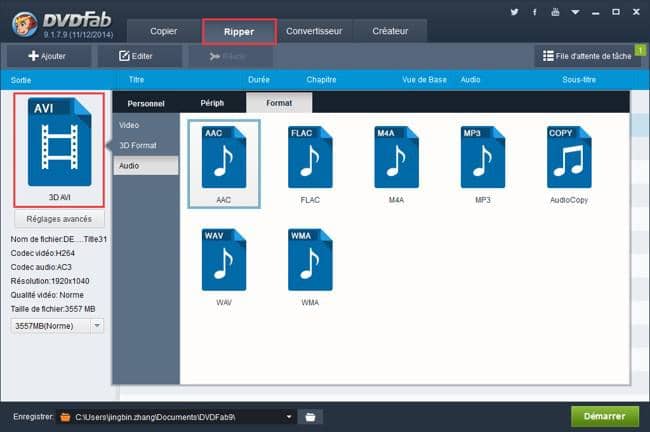Click the Sortie column header
The width and height of the screenshot is (650, 432).
pos(21,80)
